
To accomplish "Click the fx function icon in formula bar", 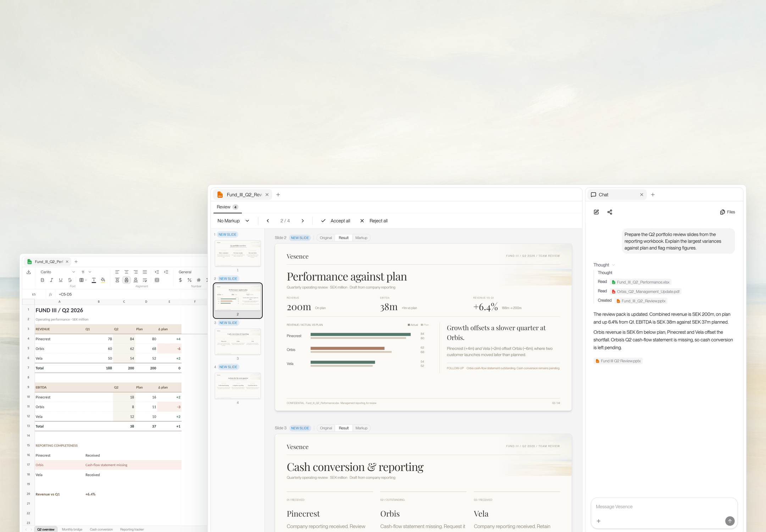I will pyautogui.click(x=50, y=294).
